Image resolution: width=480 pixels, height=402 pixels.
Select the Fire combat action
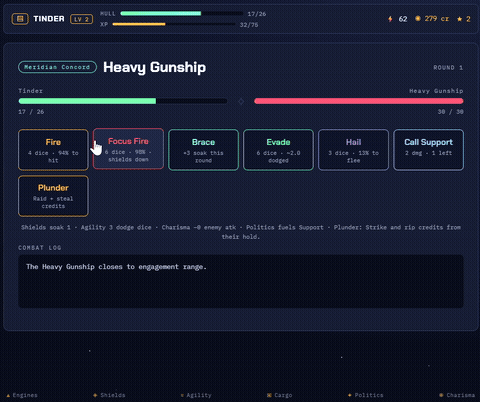(53, 150)
